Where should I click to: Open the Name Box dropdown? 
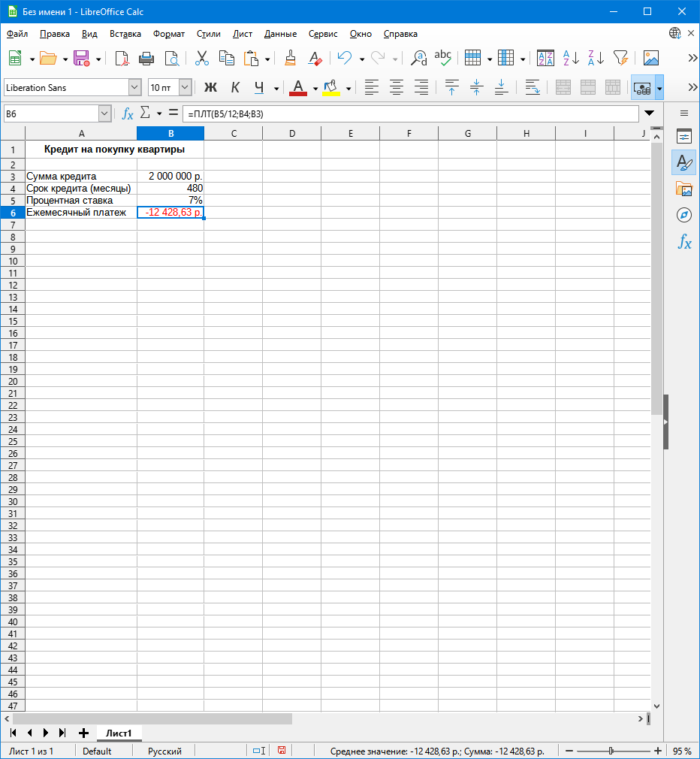tap(104, 113)
